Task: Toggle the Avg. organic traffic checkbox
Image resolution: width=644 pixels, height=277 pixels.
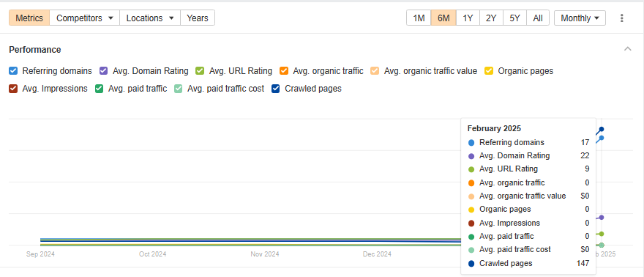Action: (284, 70)
